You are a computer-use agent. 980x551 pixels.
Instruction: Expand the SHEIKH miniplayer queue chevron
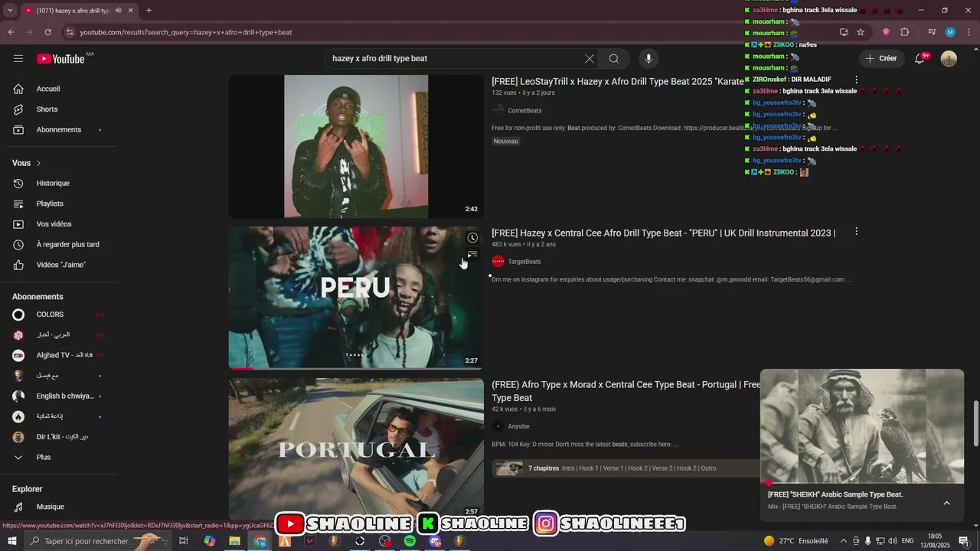(946, 503)
